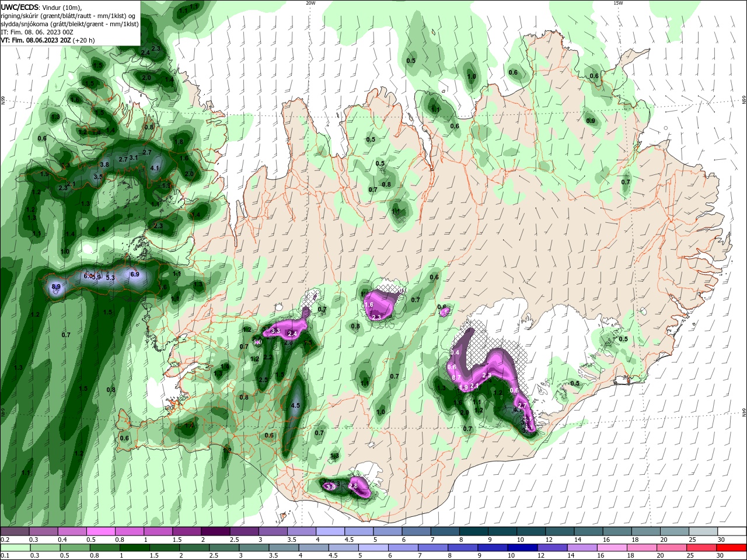Click the white swatch labelled 30 in upper legend
747x560 pixels.
point(732,531)
